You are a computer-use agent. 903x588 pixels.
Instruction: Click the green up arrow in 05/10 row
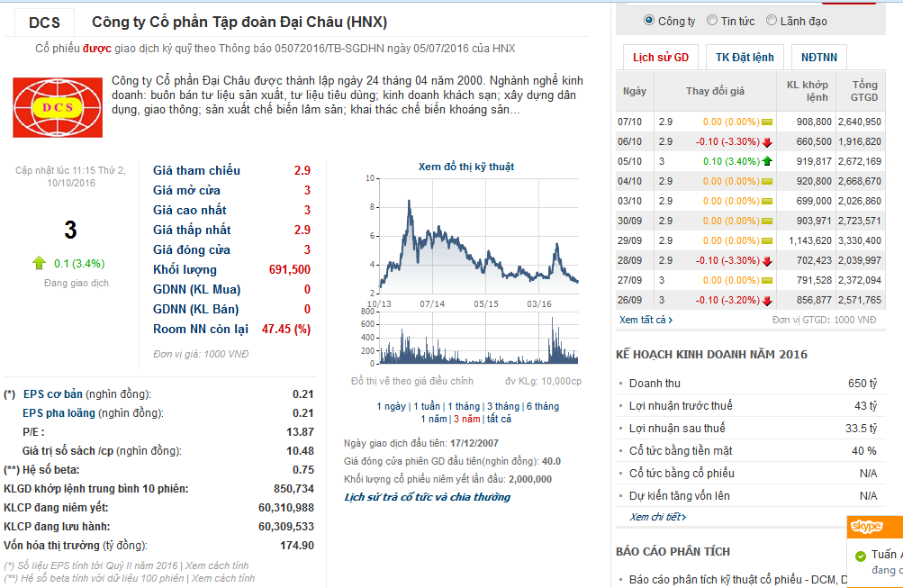point(767,161)
